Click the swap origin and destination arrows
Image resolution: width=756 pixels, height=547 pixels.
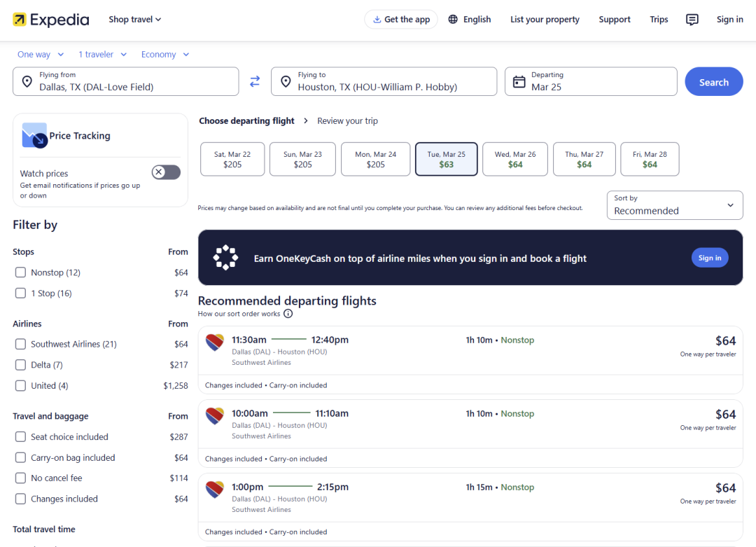[255, 81]
